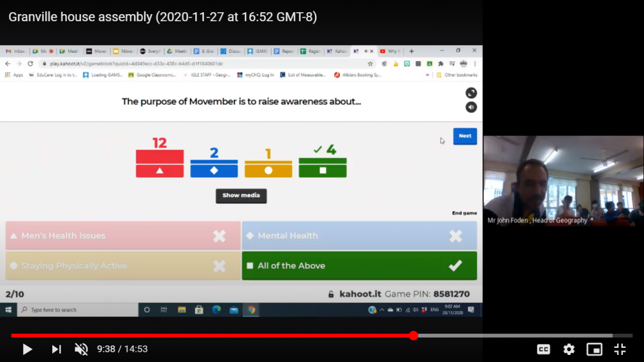Viewport: 644px width, 362px height.
Task: Seek using the red video progress bar
Action: click(321, 336)
